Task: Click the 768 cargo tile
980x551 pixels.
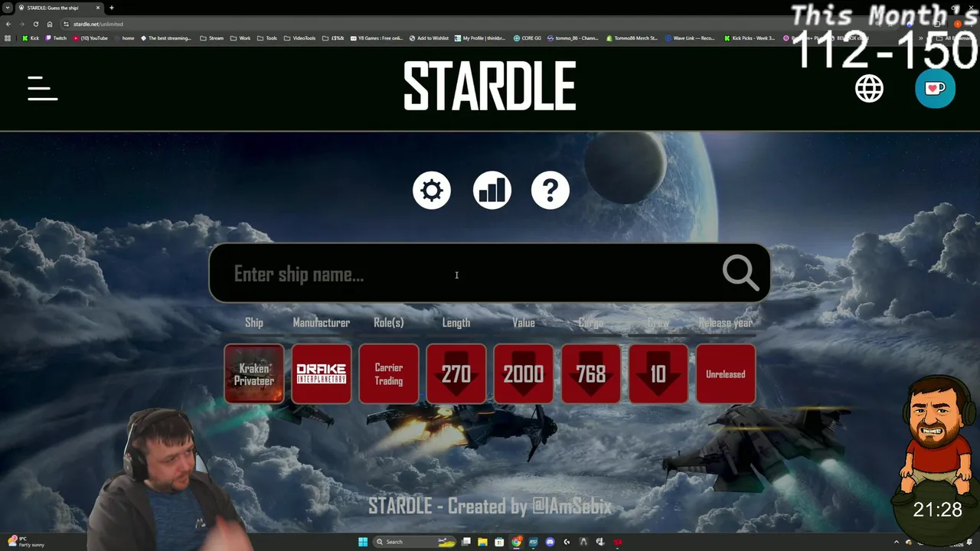Action: [x=591, y=373]
